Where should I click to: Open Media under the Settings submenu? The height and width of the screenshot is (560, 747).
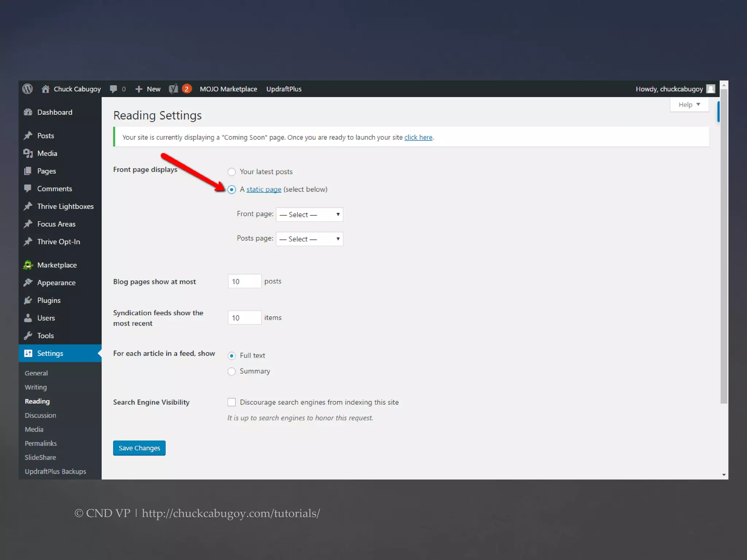[34, 429]
